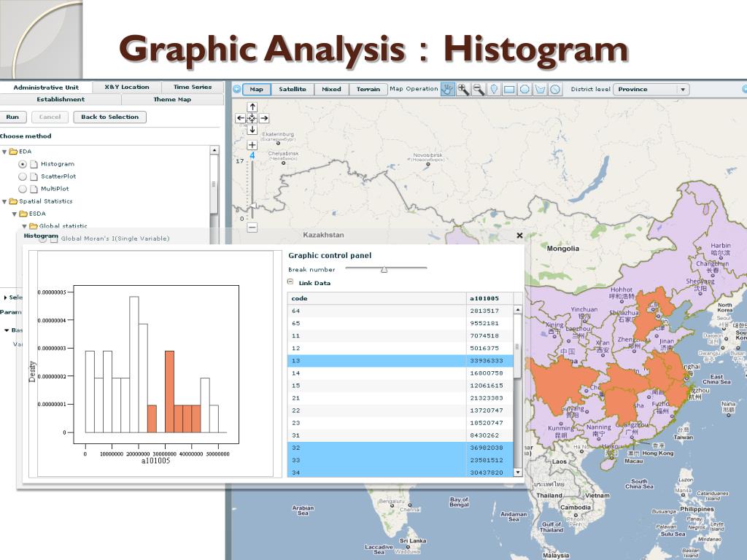
Task: Click the Cancel button
Action: pos(50,117)
